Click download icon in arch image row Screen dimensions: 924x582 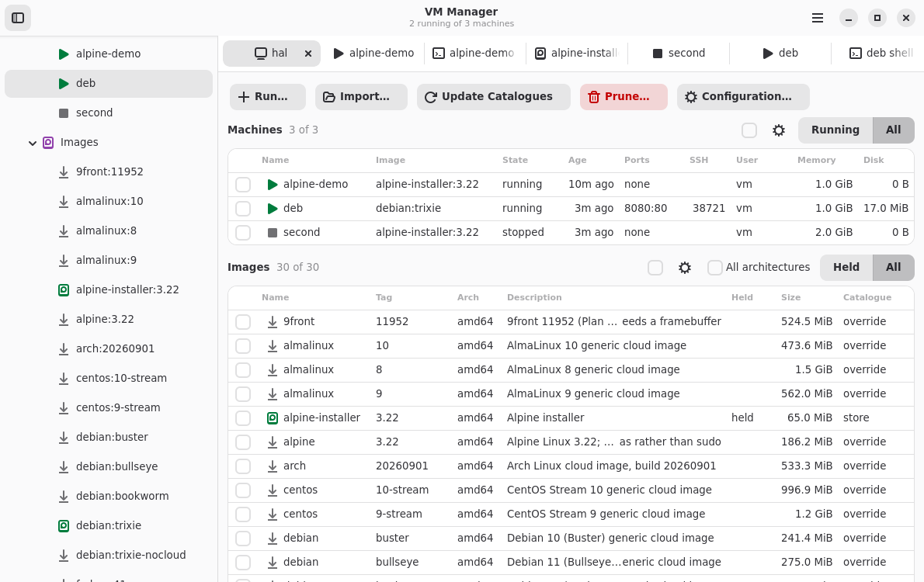[273, 466]
